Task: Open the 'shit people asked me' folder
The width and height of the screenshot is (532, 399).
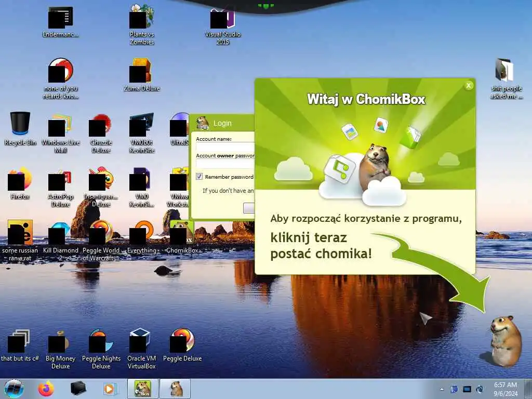Action: point(506,79)
